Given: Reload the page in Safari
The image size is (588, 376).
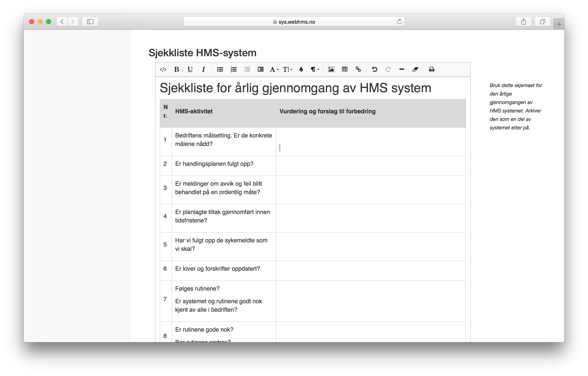Looking at the screenshot, I should (399, 22).
